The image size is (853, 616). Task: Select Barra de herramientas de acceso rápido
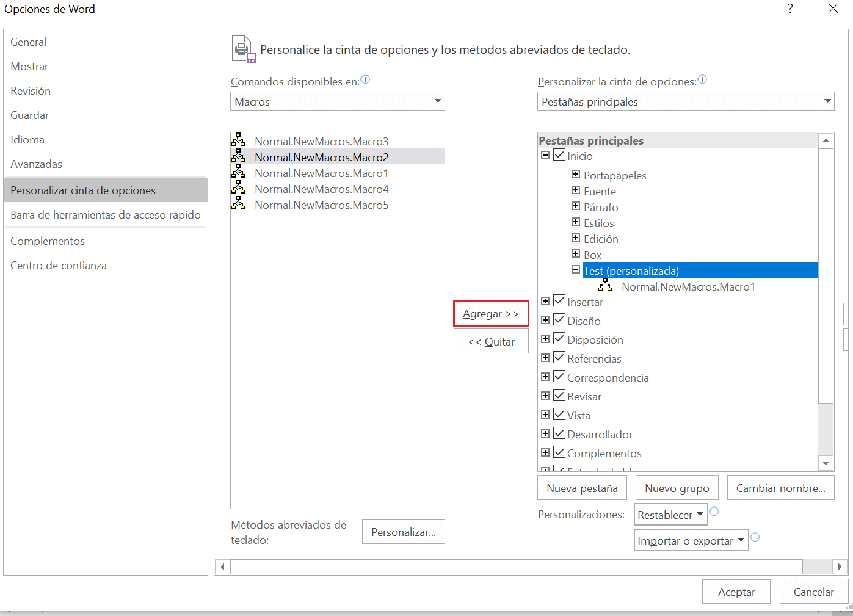point(106,215)
